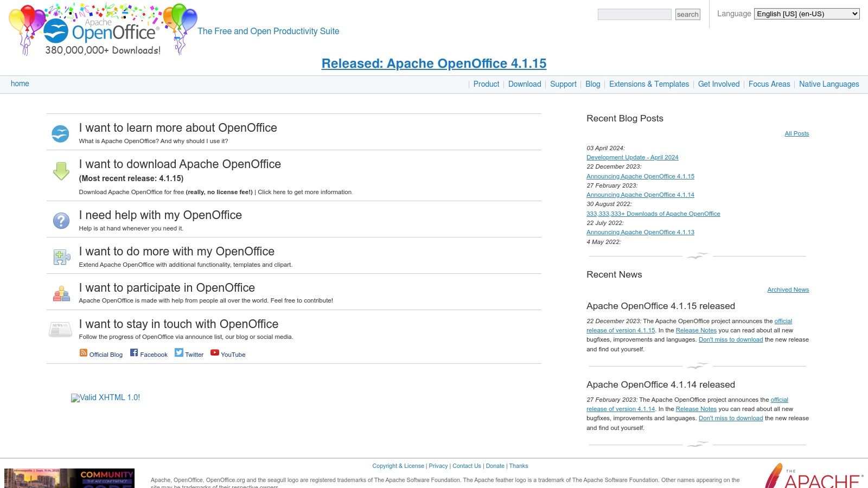The width and height of the screenshot is (868, 488).
Task: Click the Facebook icon
Action: coord(134,352)
